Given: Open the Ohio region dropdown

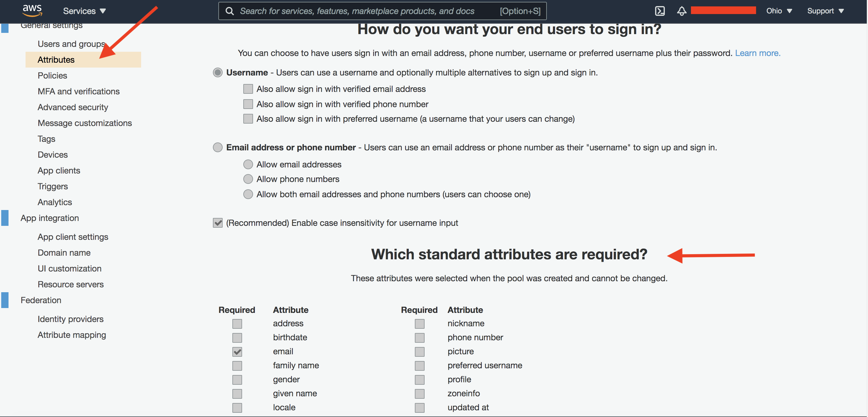Looking at the screenshot, I should (x=778, y=11).
